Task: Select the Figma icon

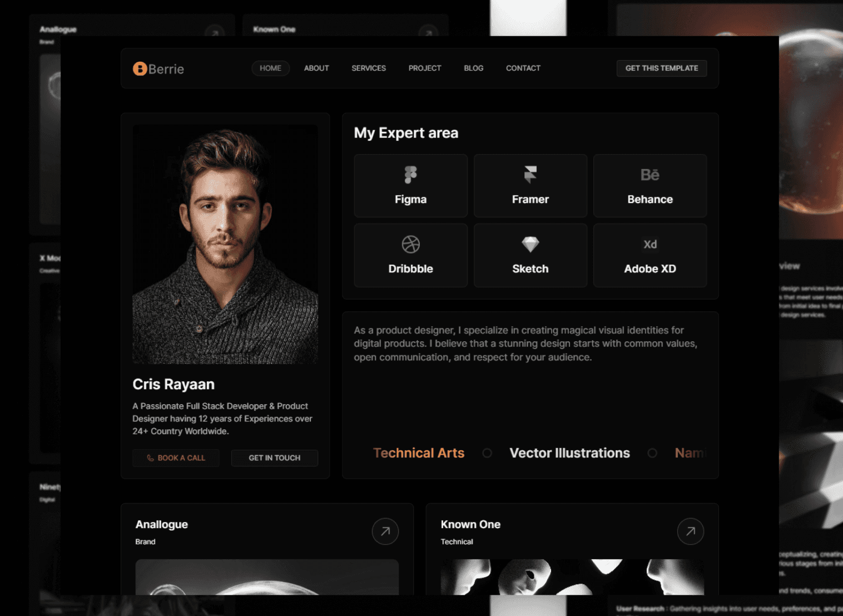Action: 410,175
